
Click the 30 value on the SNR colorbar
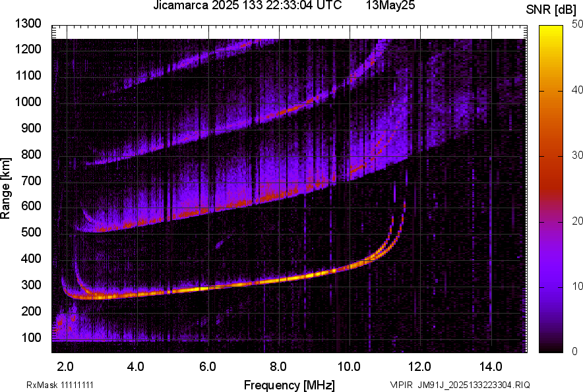(578, 155)
